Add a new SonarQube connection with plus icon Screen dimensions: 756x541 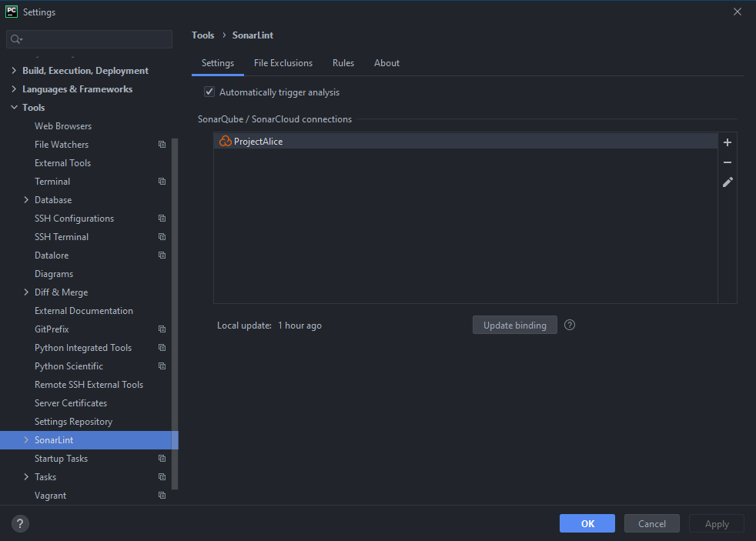point(728,142)
